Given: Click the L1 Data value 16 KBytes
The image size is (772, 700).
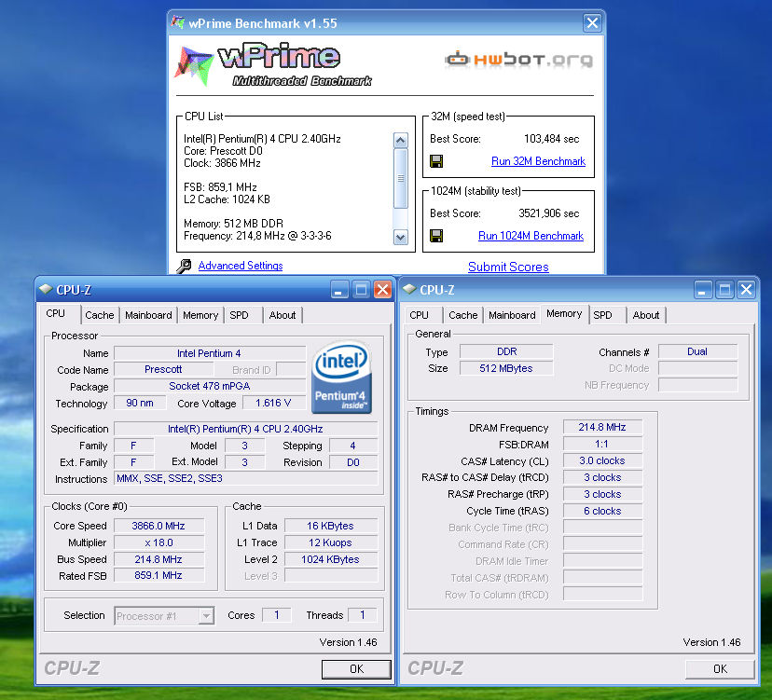Looking at the screenshot, I should (330, 526).
